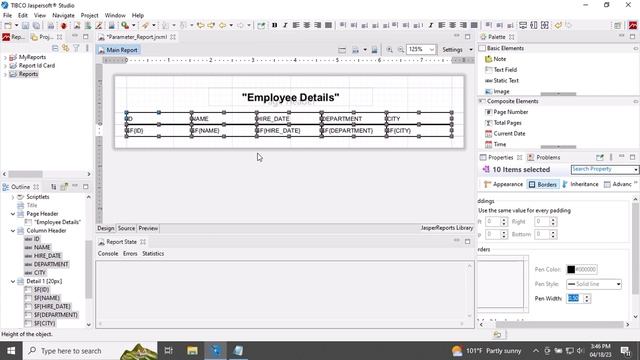
Task: Click the New file toolbar icon
Action: pos(8,25)
